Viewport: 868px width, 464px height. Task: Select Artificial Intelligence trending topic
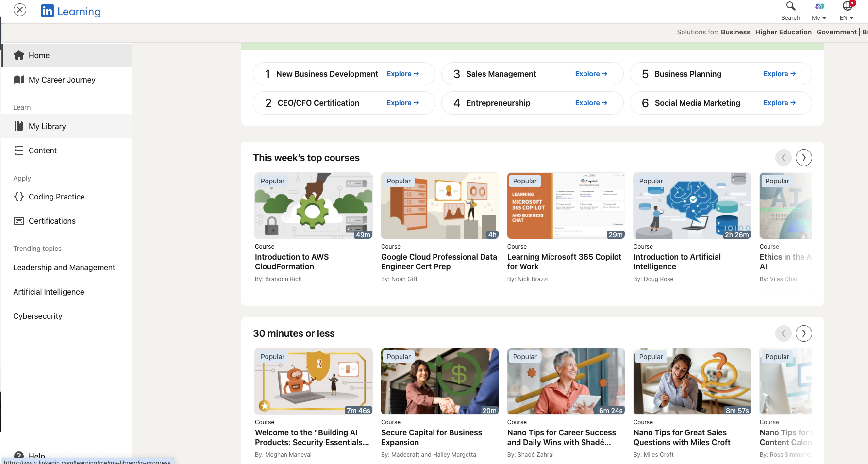coord(49,292)
